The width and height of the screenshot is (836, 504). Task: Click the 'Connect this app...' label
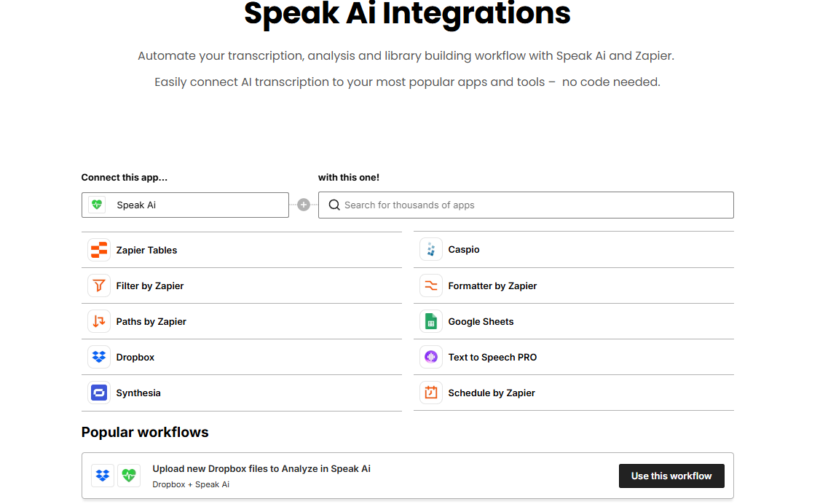coord(125,178)
